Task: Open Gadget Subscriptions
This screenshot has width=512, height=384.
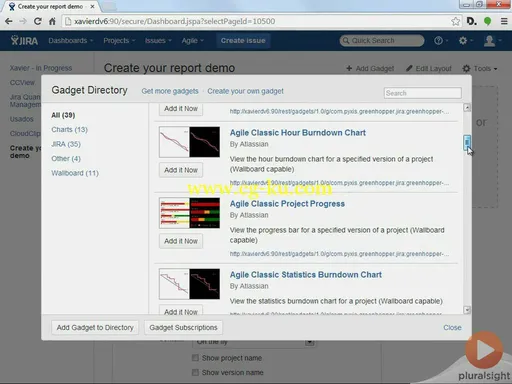Action: click(x=183, y=328)
